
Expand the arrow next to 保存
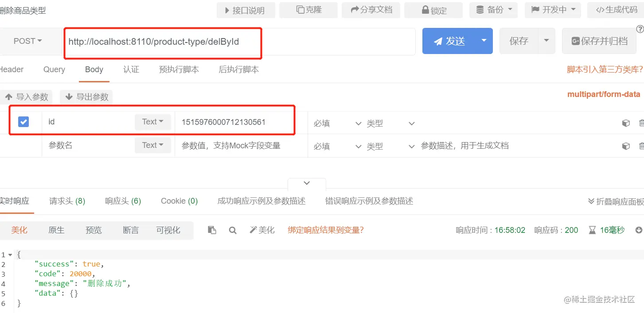(546, 41)
